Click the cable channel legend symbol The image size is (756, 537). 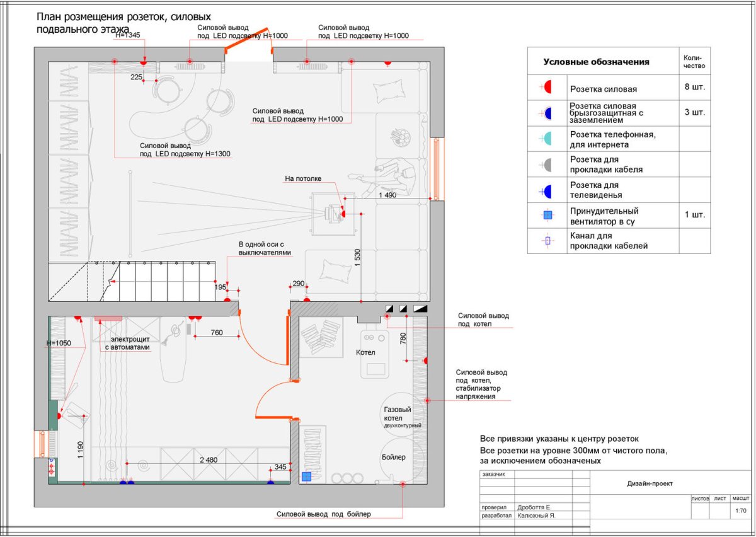click(x=547, y=241)
